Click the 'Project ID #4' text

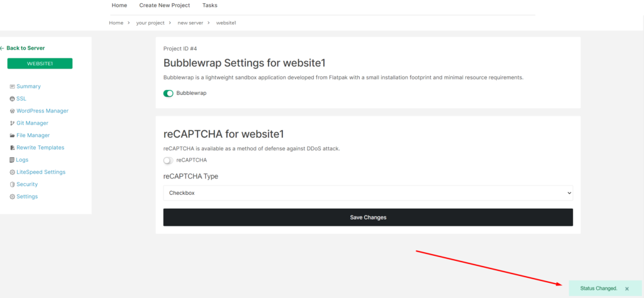click(180, 48)
